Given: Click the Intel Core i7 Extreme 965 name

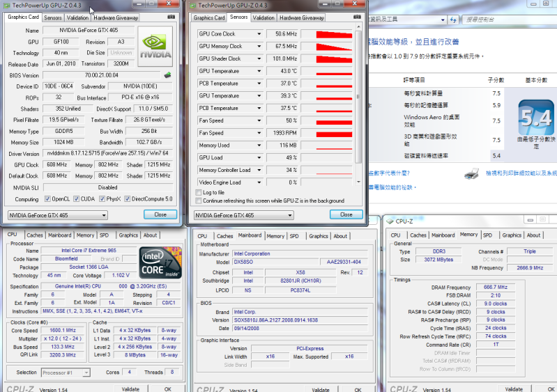Looking at the screenshot, I should tap(89, 251).
